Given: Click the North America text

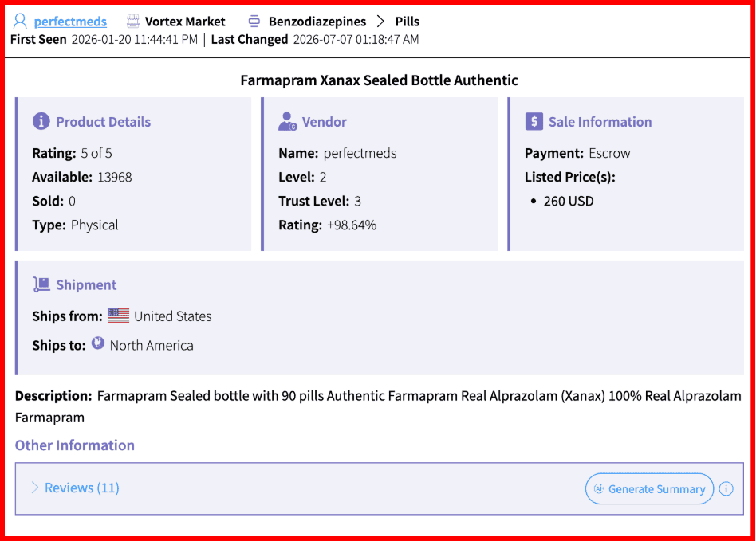Looking at the screenshot, I should (x=152, y=346).
